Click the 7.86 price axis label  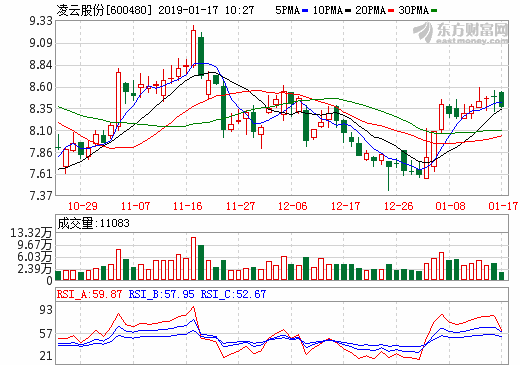41,153
